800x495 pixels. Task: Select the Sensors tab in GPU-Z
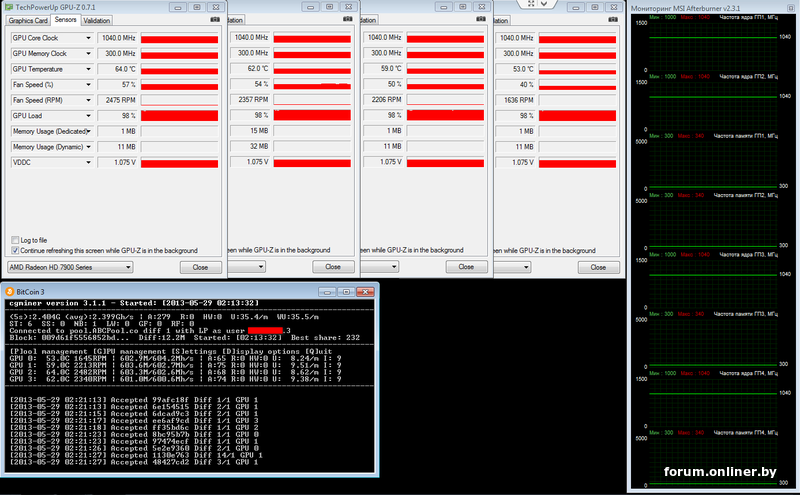point(65,19)
